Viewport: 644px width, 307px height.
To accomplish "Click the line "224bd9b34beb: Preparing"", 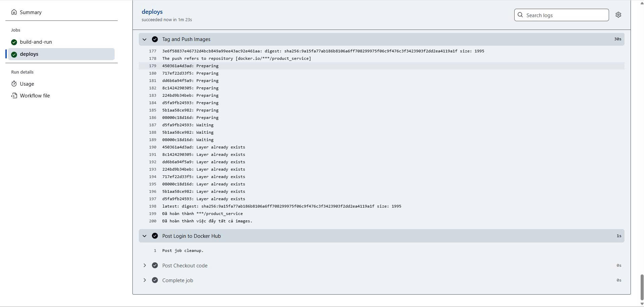I will [x=190, y=95].
